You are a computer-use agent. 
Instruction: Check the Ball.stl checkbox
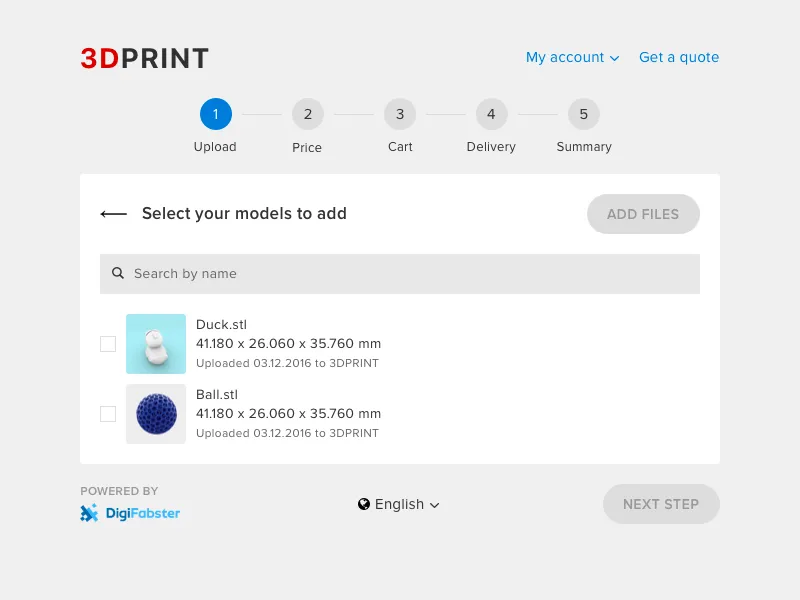click(108, 414)
